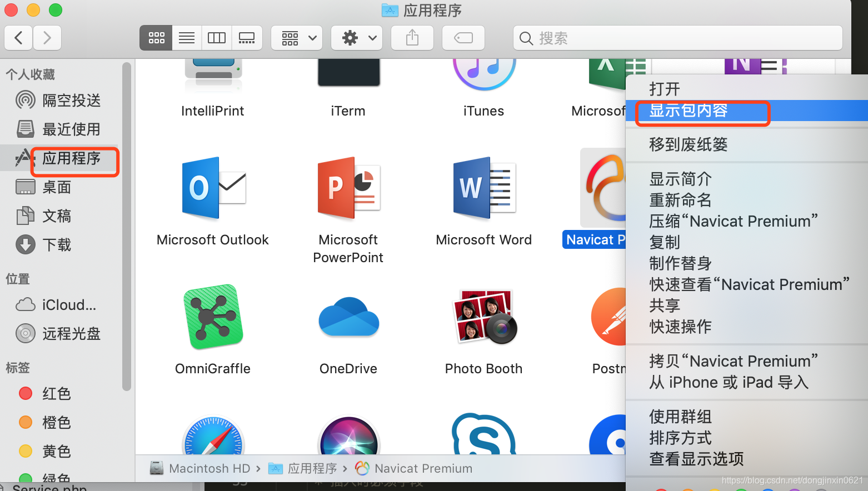Screen dimensions: 868x491
Task: Select the Skype application icon
Action: 484,434
